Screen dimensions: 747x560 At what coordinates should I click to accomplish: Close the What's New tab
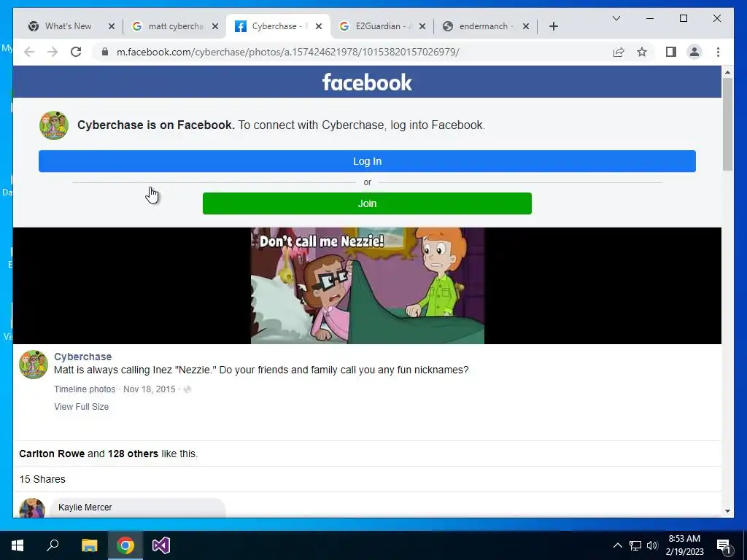112,26
